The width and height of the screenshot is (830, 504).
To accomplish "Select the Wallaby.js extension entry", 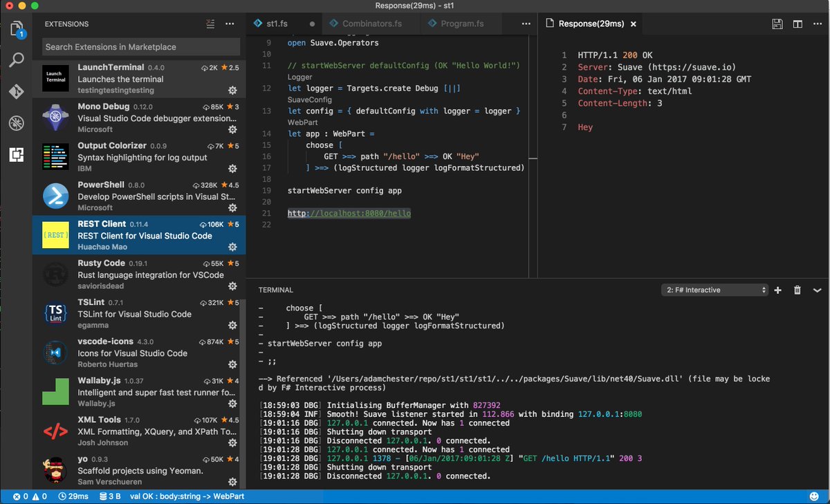I will point(138,391).
